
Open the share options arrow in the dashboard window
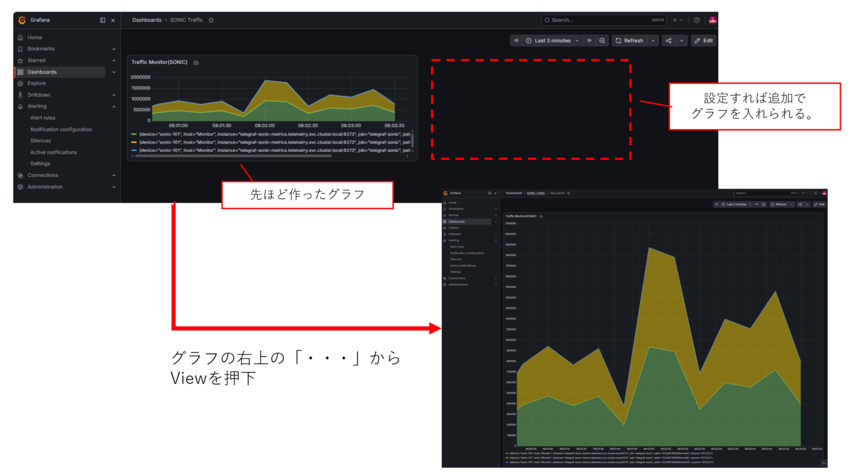(x=681, y=41)
